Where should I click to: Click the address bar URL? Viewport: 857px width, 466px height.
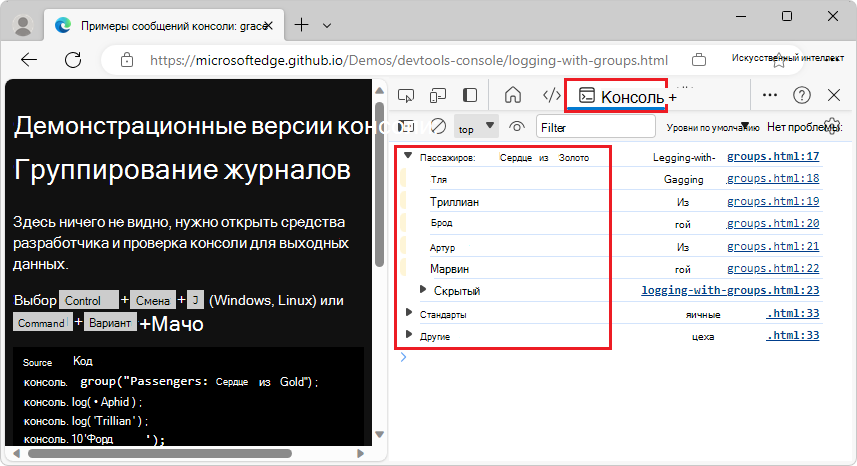[x=409, y=60]
